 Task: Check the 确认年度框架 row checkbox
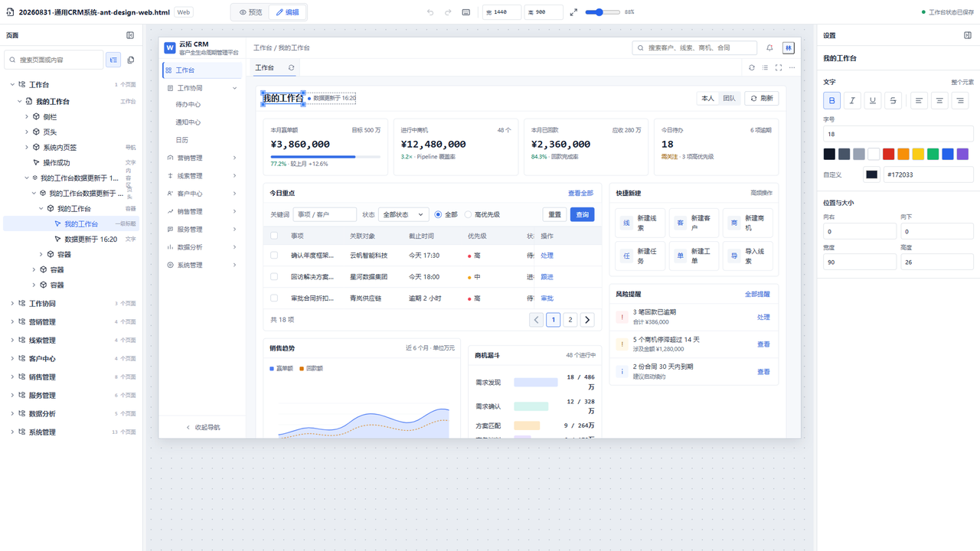point(274,256)
